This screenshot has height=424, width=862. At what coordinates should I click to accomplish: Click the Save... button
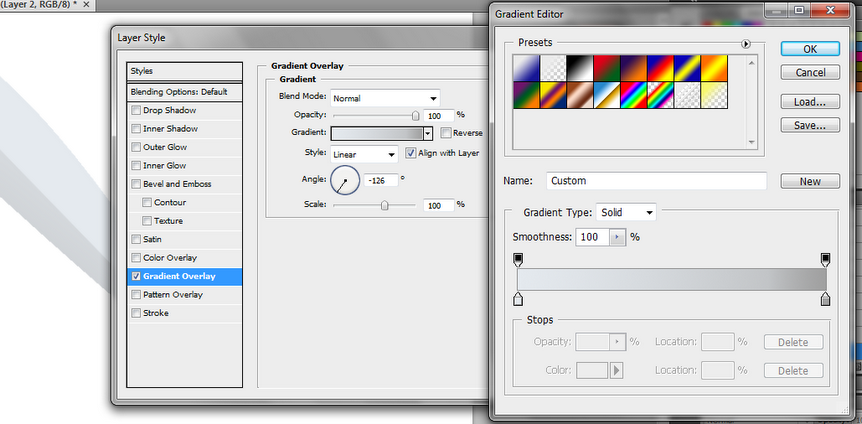810,125
